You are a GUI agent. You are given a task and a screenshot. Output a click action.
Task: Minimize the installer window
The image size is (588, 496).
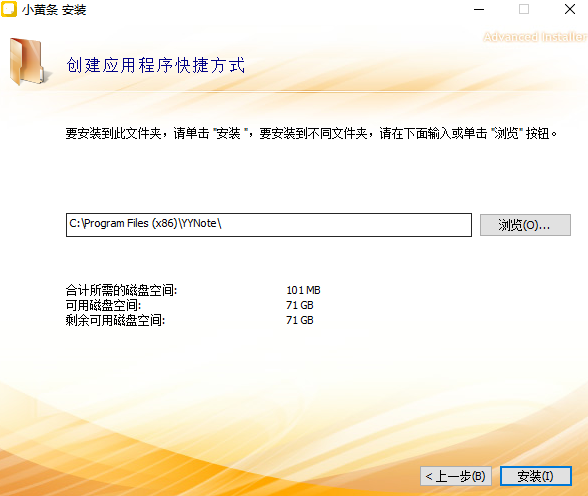point(479,9)
